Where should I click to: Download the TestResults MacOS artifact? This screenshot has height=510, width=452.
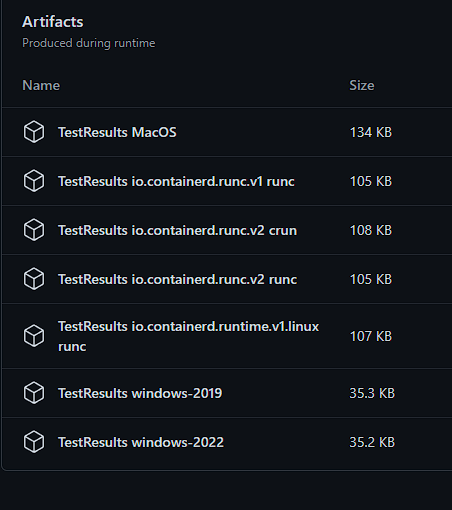coord(117,132)
